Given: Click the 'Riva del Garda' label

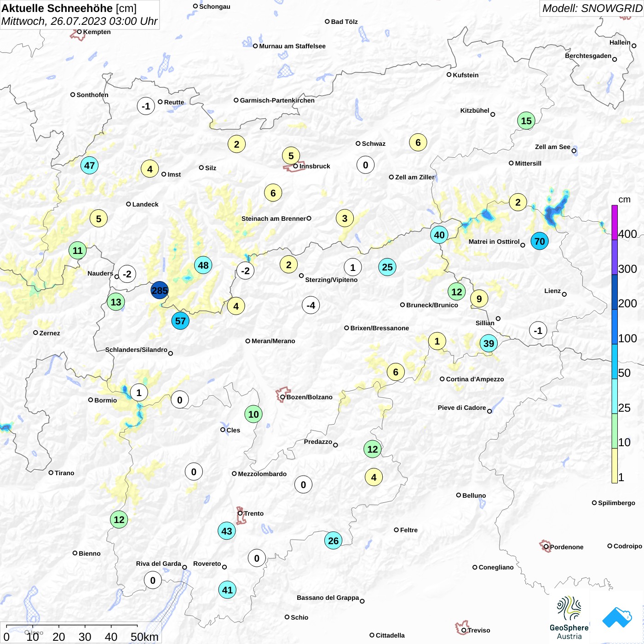Looking at the screenshot, I should (x=158, y=563).
